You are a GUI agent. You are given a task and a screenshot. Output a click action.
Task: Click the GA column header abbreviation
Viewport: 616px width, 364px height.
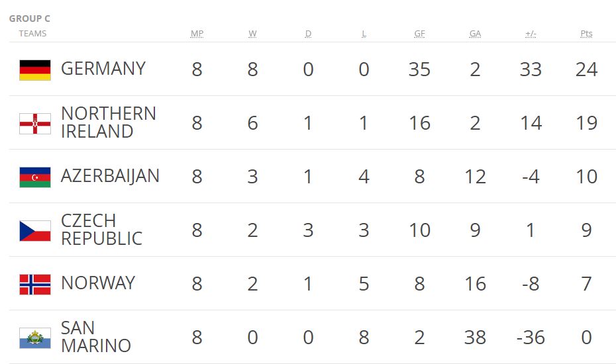(476, 34)
